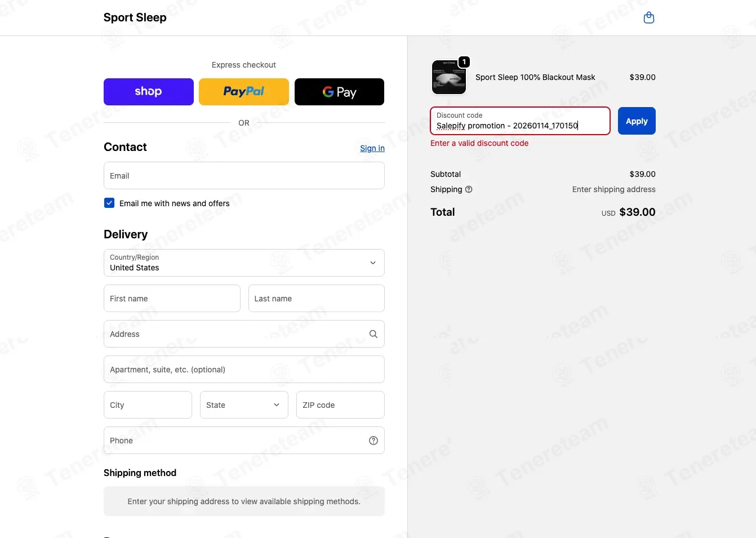The image size is (756, 538).
Task: Pay with PayPal express button
Action: coord(244,92)
